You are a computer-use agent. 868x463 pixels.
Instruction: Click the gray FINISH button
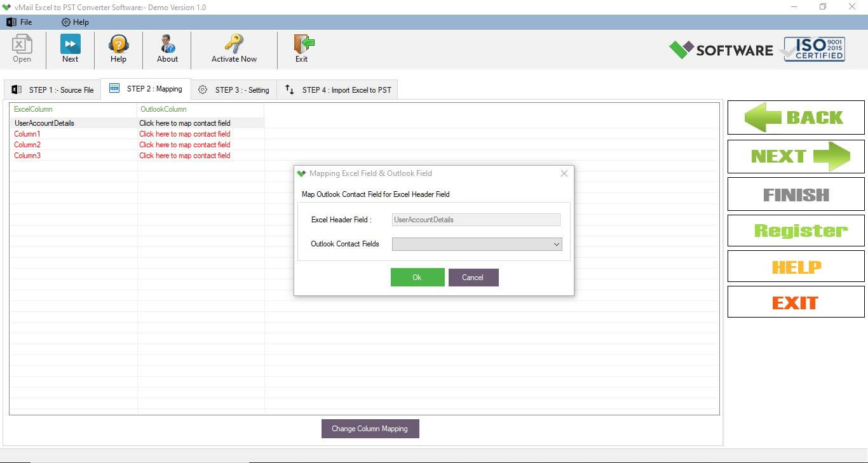click(x=796, y=194)
